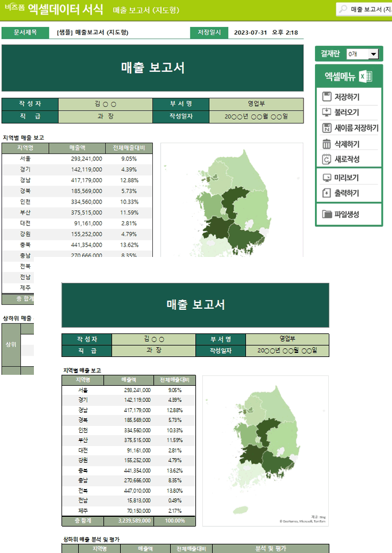Click the Excel logo in 엑셀메뉴 header
The image size is (392, 553).
[x=366, y=76]
